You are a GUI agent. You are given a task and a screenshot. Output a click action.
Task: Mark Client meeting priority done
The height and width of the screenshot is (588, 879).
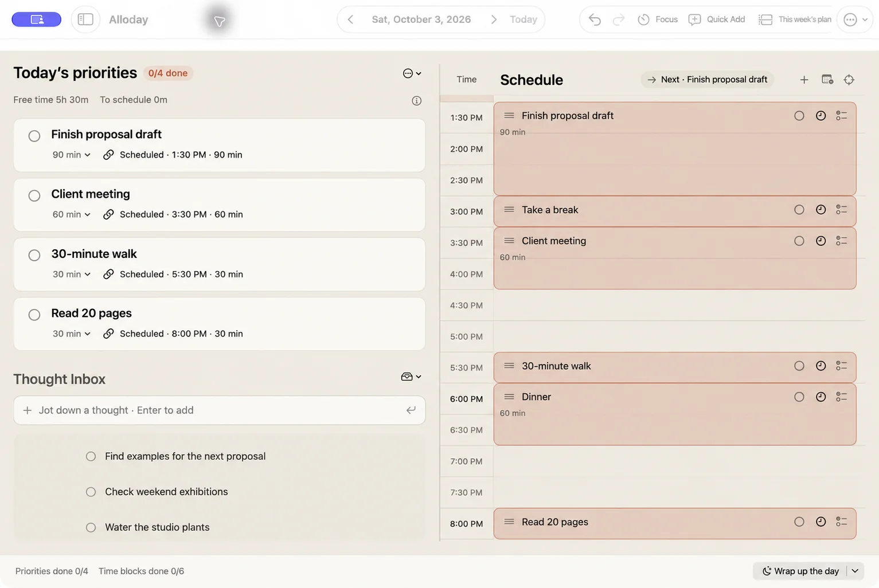tap(34, 195)
